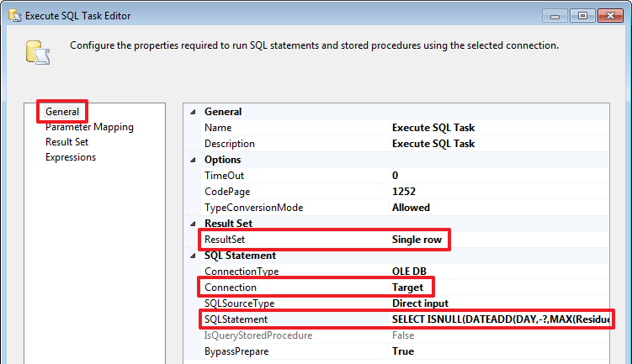Collapse the General property category
Screen dimensions: 632x364
[193, 112]
